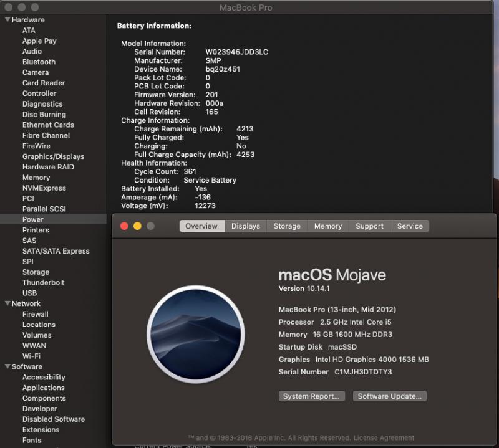Click the cycle count value 361
This screenshot has width=499, height=448.
[x=190, y=171]
